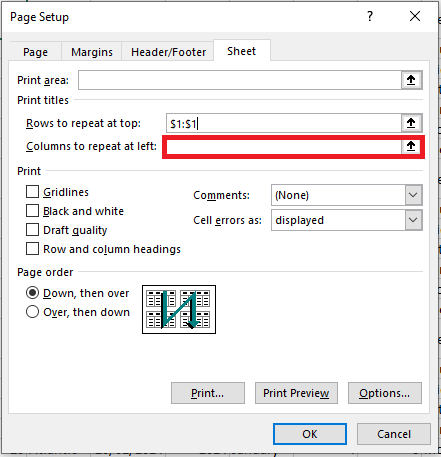This screenshot has height=457, width=441.
Task: Switch to the Margins tab
Action: point(92,52)
